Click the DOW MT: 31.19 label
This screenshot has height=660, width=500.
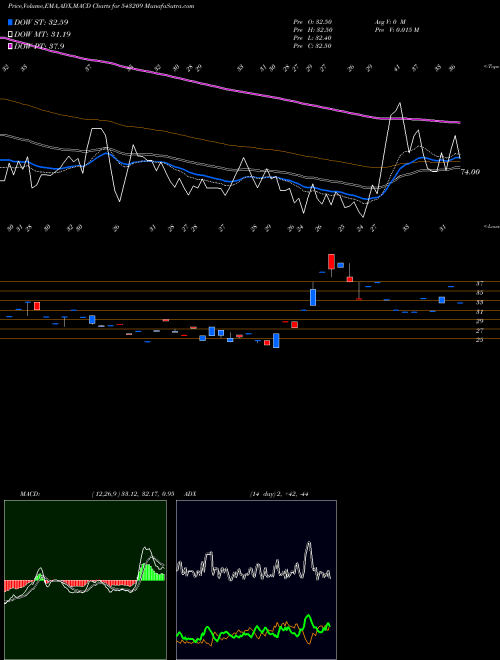coord(43,35)
